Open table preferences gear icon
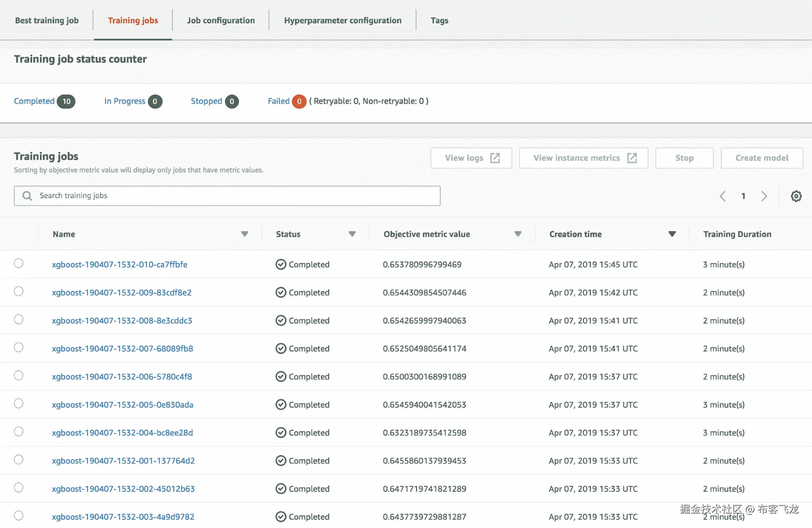The height and width of the screenshot is (528, 812). pyautogui.click(x=796, y=196)
